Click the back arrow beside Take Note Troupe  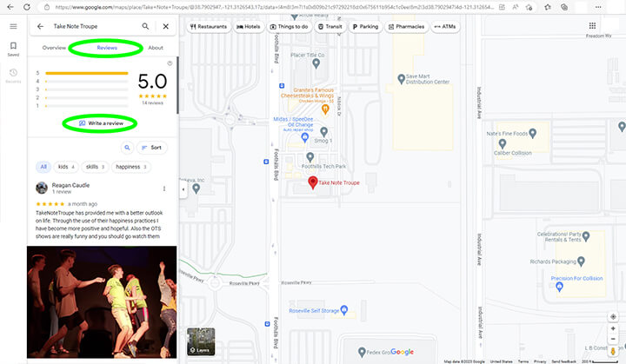(x=40, y=26)
